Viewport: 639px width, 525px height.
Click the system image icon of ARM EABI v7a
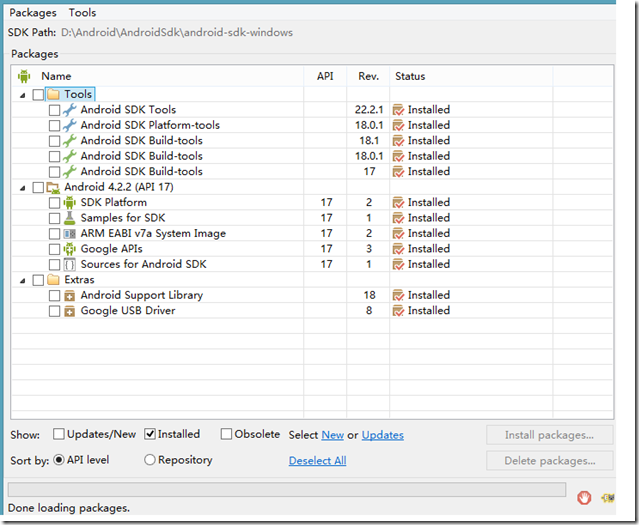point(70,234)
